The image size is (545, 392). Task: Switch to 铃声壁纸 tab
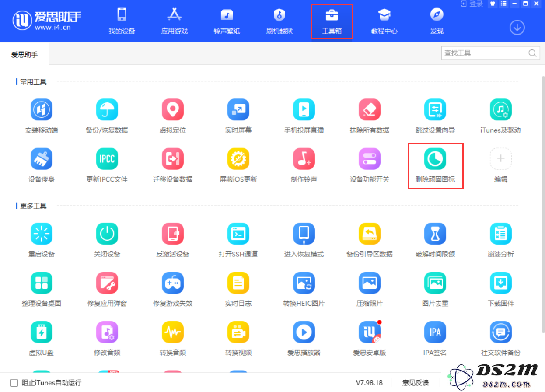[x=227, y=21]
